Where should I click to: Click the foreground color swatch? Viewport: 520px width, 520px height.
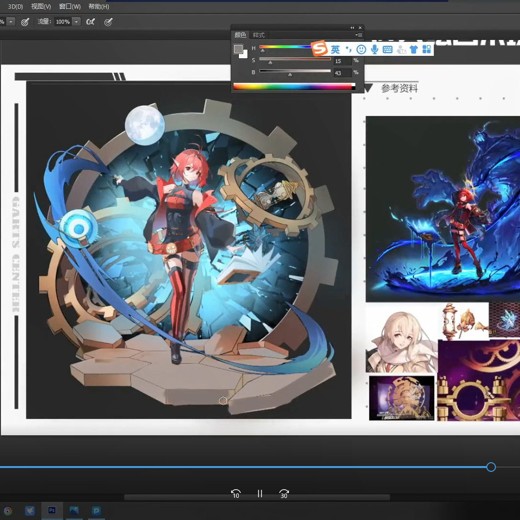[x=238, y=49]
